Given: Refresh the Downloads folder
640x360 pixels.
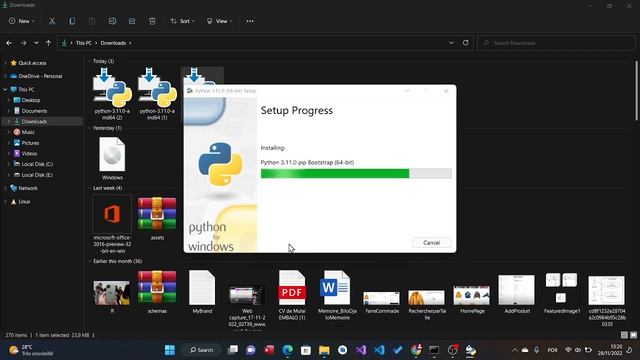Looking at the screenshot, I should coord(465,43).
